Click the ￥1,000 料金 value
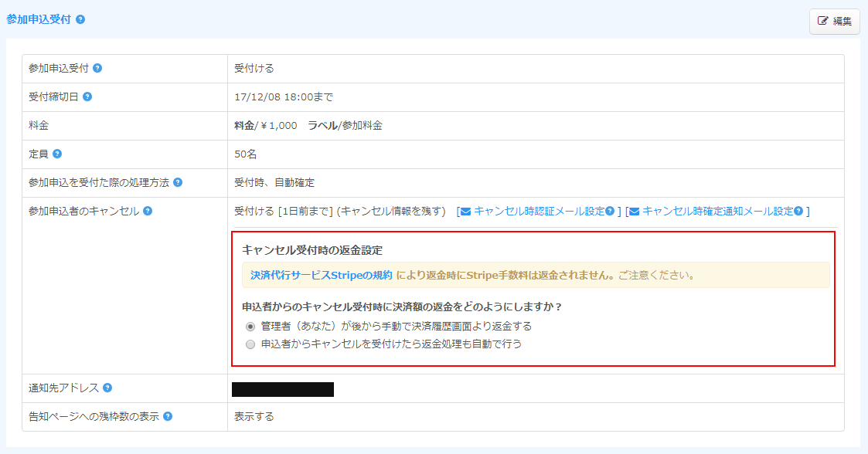This screenshot has width=868, height=454. [x=279, y=125]
